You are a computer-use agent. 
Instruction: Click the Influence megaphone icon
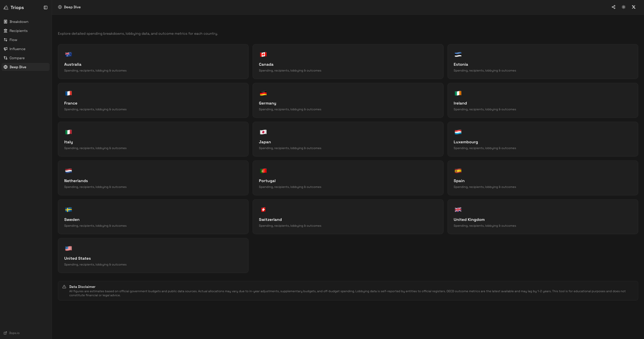6,49
